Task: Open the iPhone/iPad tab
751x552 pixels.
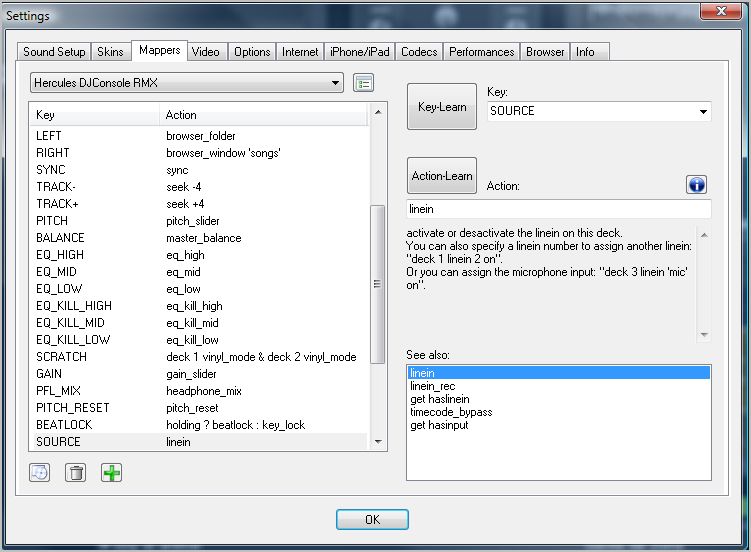Action: click(359, 52)
